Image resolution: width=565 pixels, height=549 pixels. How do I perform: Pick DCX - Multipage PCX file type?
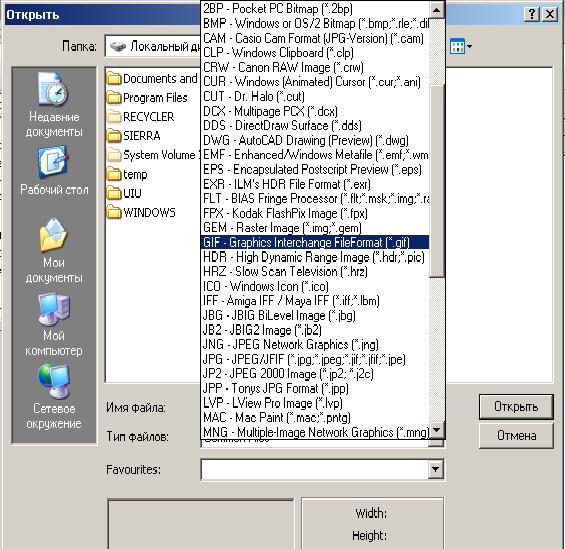(315, 111)
